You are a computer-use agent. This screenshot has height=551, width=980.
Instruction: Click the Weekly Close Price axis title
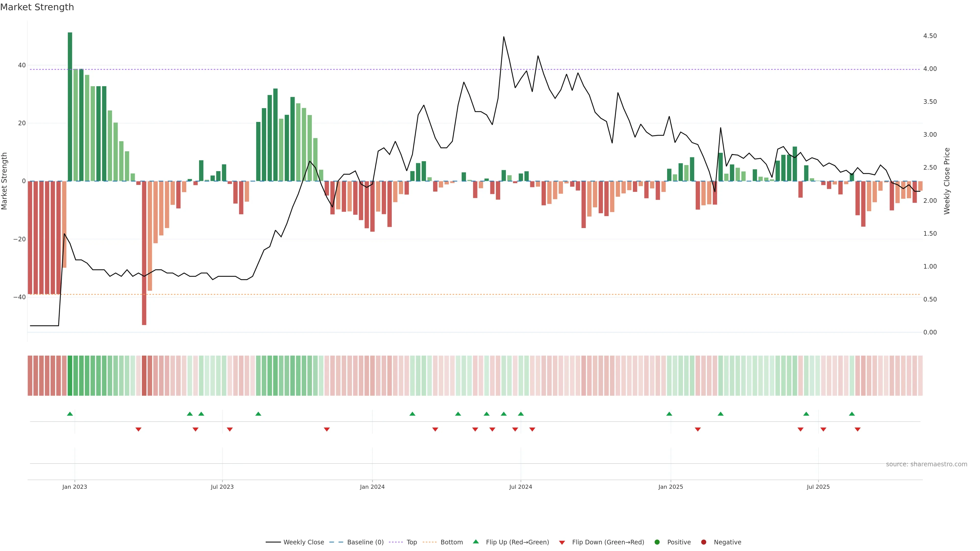coord(947,181)
